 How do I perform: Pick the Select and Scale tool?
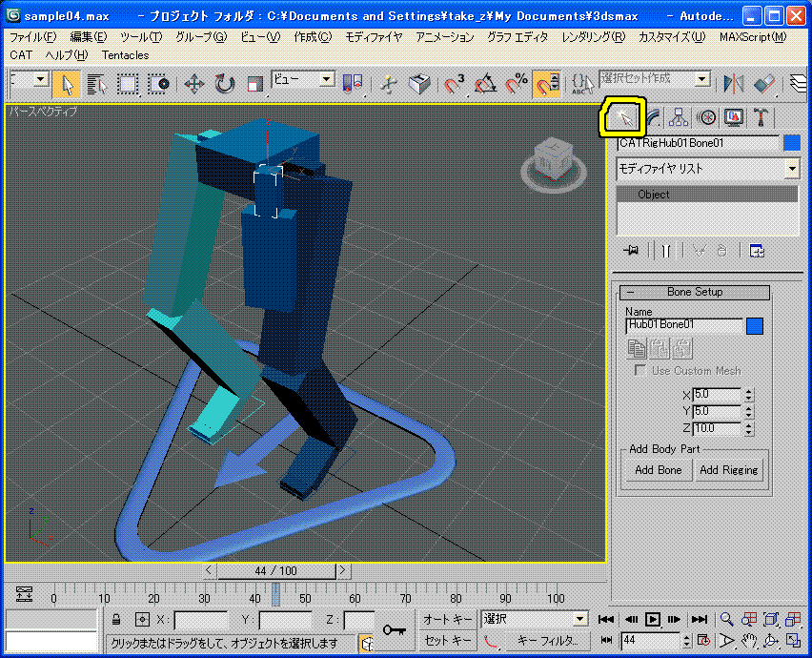click(x=254, y=83)
